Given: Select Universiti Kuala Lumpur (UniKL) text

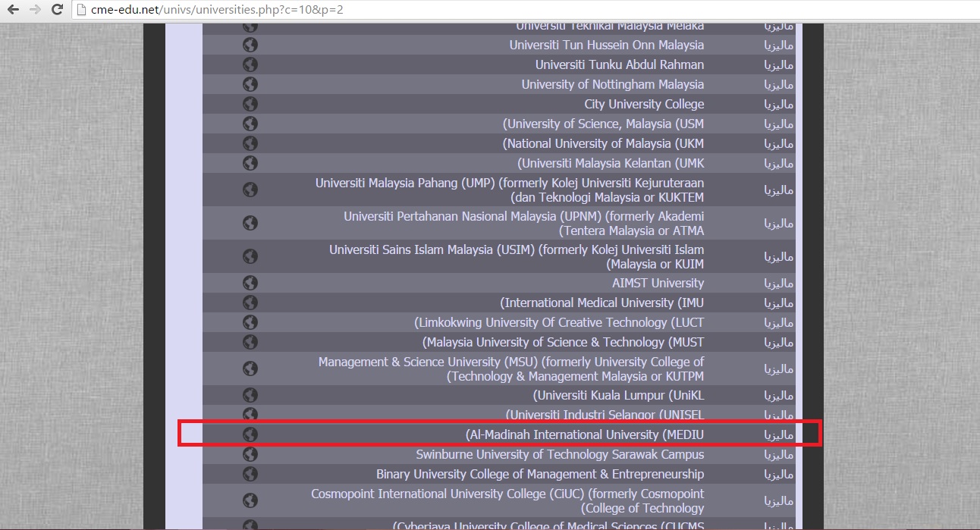Looking at the screenshot, I should click(618, 395).
